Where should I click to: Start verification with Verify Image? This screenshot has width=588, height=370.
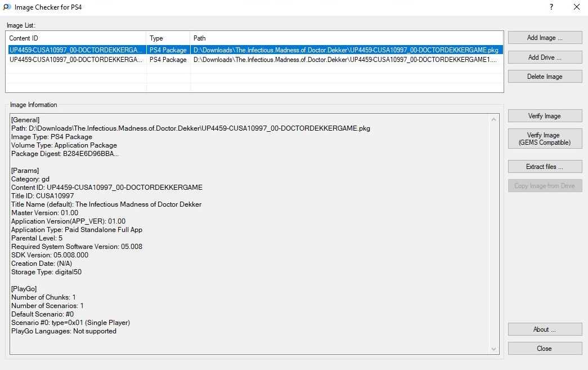point(545,115)
